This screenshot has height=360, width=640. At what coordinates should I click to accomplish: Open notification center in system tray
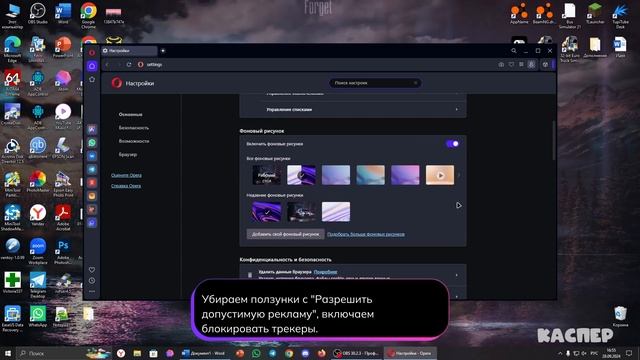tap(629, 353)
